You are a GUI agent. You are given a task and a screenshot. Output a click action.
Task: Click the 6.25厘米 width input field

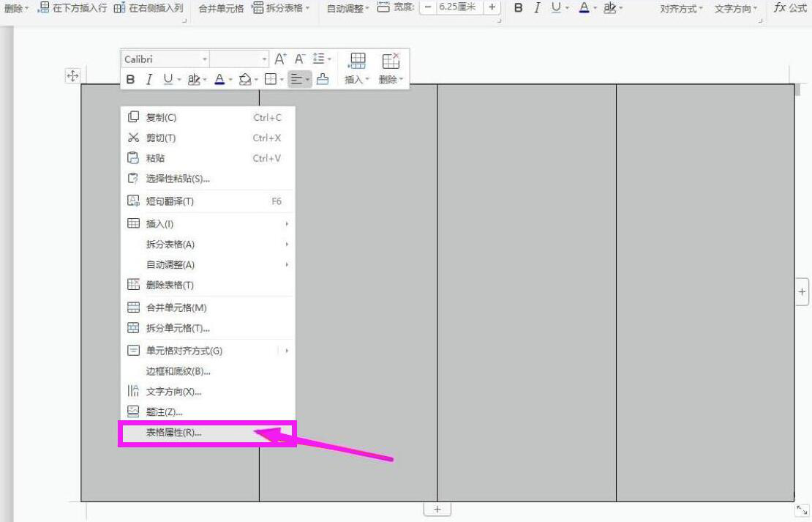(x=459, y=7)
